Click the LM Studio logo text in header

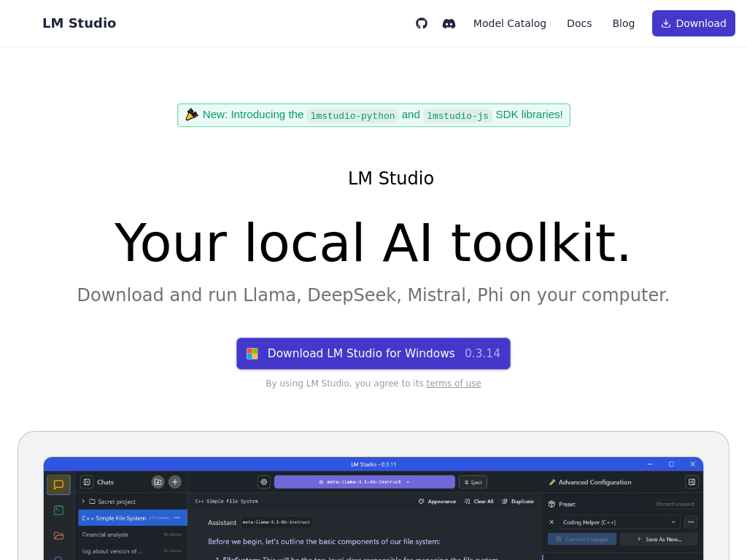coord(79,23)
